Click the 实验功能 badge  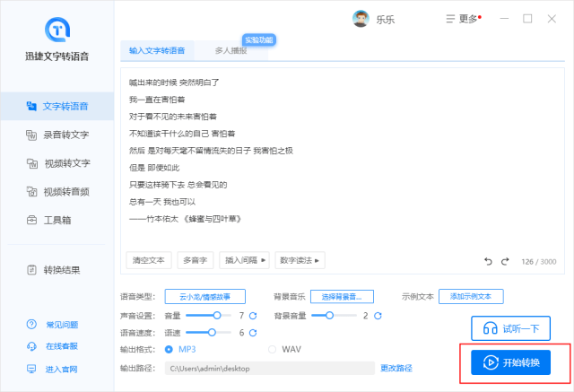(259, 39)
